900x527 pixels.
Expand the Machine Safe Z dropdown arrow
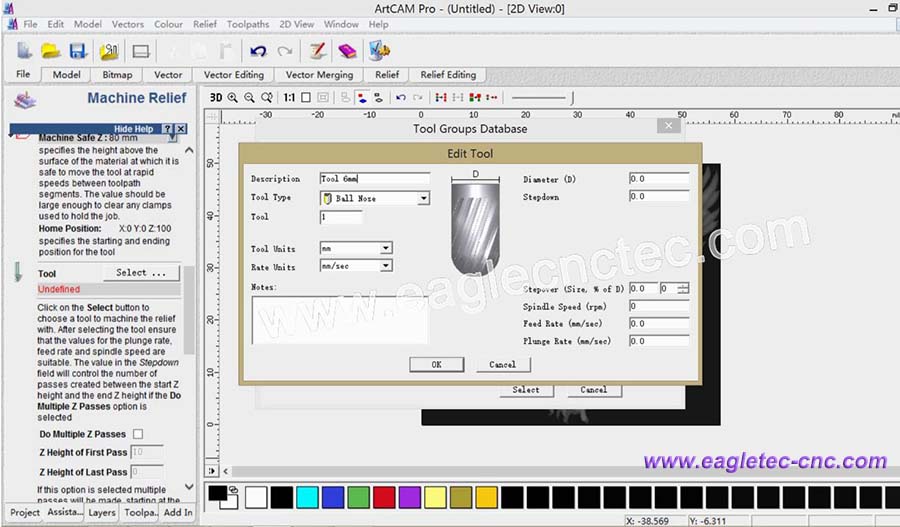coord(173,138)
